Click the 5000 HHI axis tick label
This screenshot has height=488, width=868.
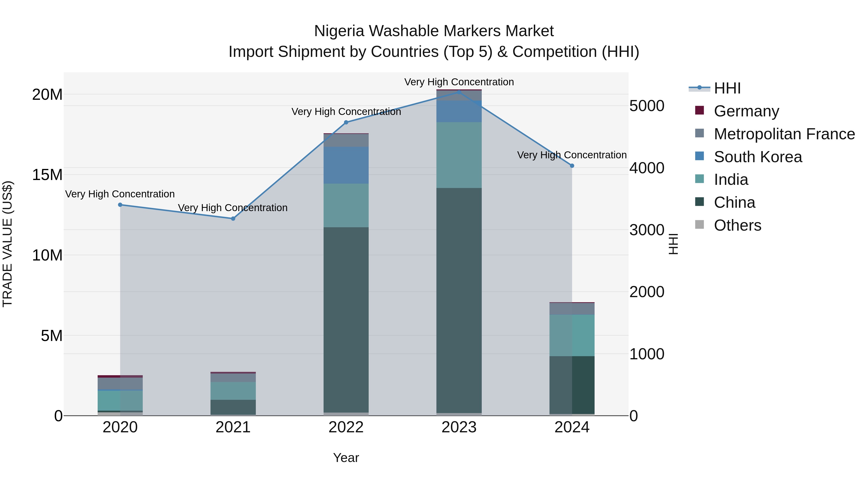[x=647, y=106]
